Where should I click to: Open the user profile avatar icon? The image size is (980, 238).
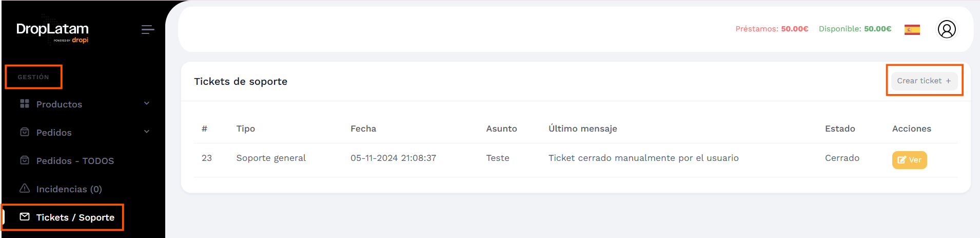(x=947, y=29)
